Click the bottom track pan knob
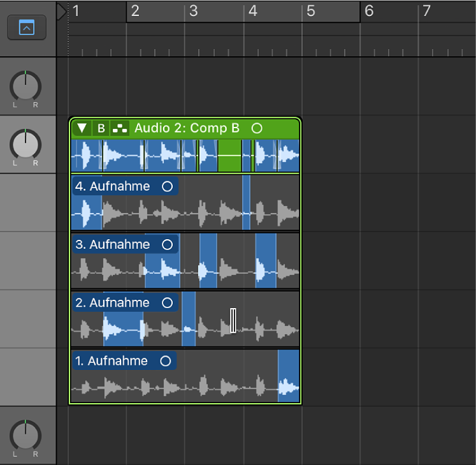 pos(25,436)
